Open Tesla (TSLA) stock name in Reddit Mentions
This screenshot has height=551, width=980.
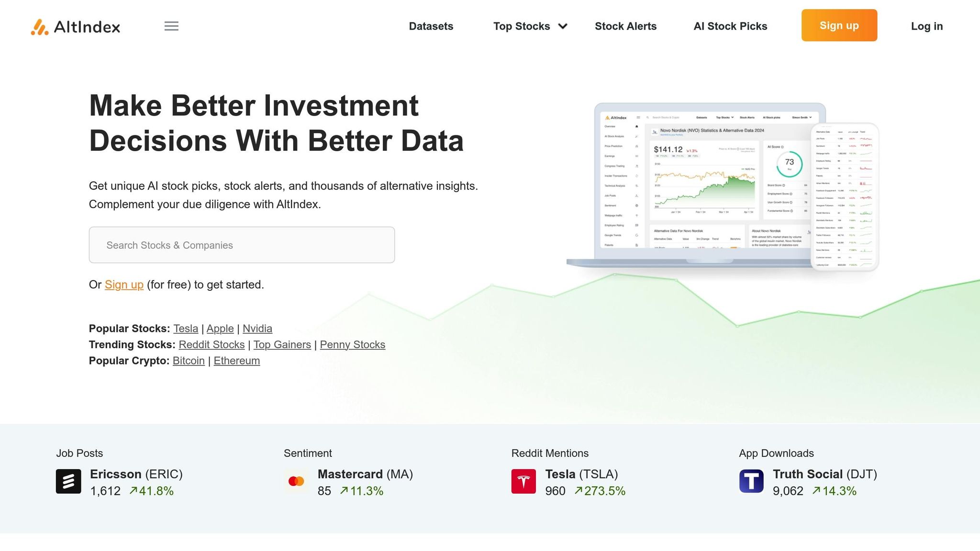581,474
